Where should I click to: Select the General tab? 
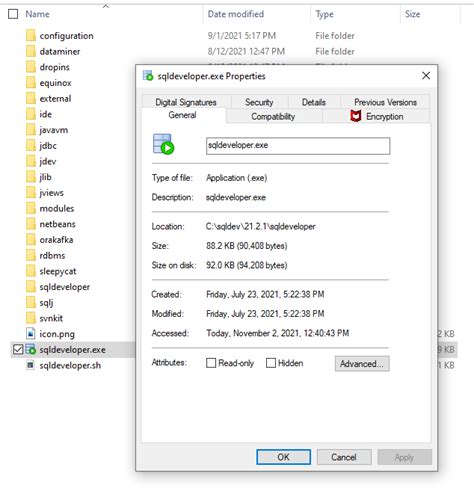[182, 115]
